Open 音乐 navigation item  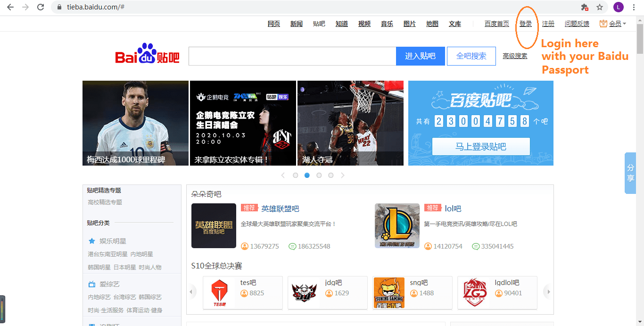[x=387, y=24]
